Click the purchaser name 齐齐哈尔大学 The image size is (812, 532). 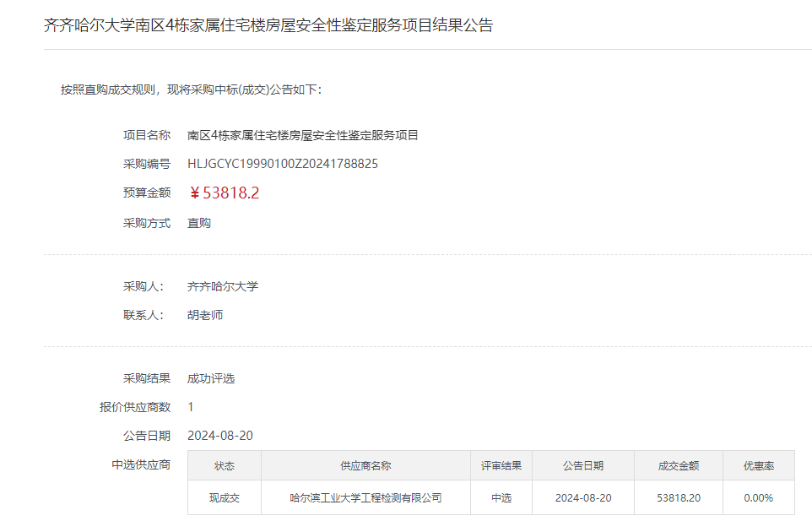coord(223,286)
